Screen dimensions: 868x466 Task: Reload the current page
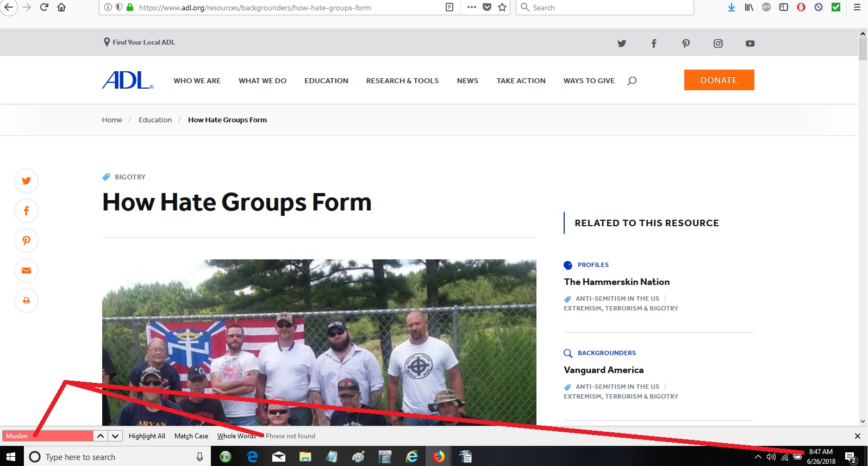click(x=45, y=7)
